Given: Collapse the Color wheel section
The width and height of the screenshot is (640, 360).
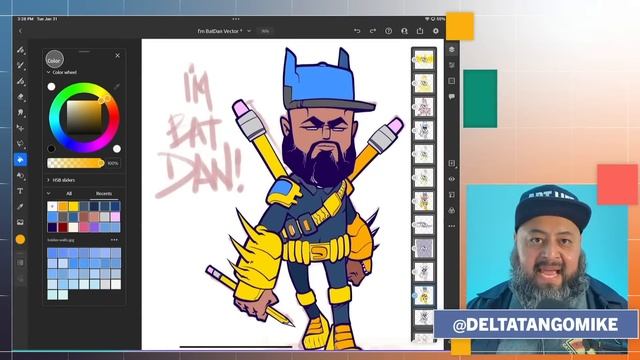Looking at the screenshot, I should [48, 73].
